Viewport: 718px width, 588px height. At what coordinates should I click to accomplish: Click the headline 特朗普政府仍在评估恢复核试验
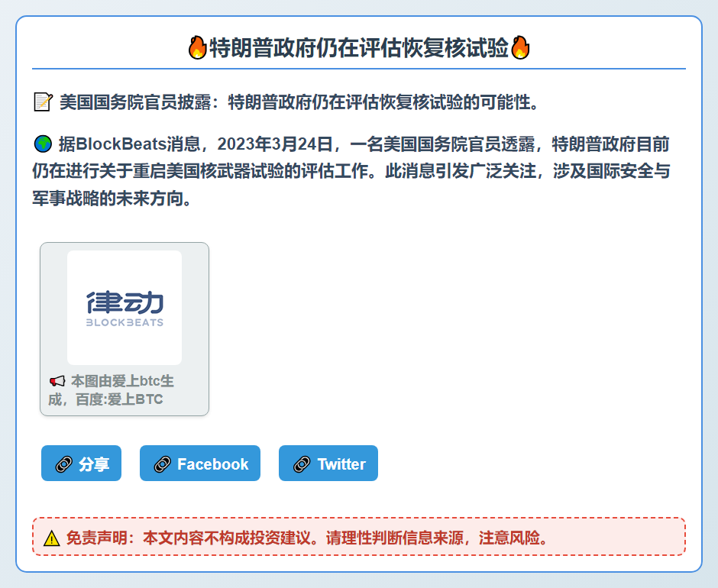(359, 47)
